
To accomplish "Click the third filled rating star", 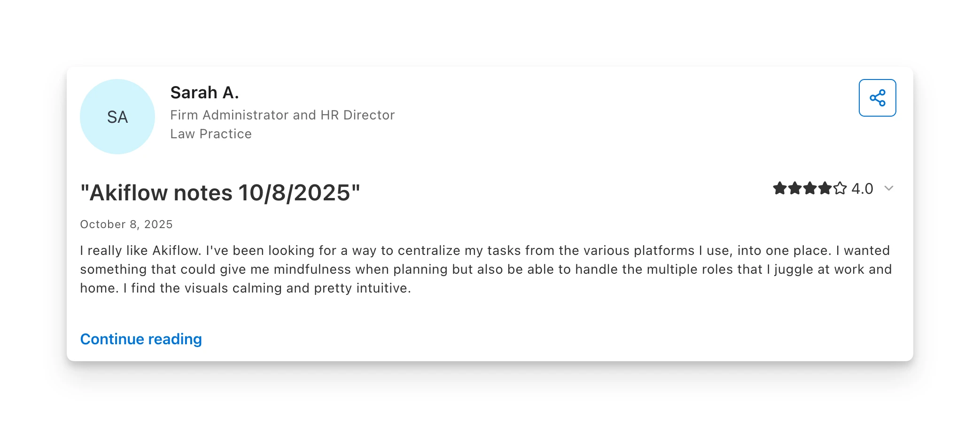I will [810, 189].
